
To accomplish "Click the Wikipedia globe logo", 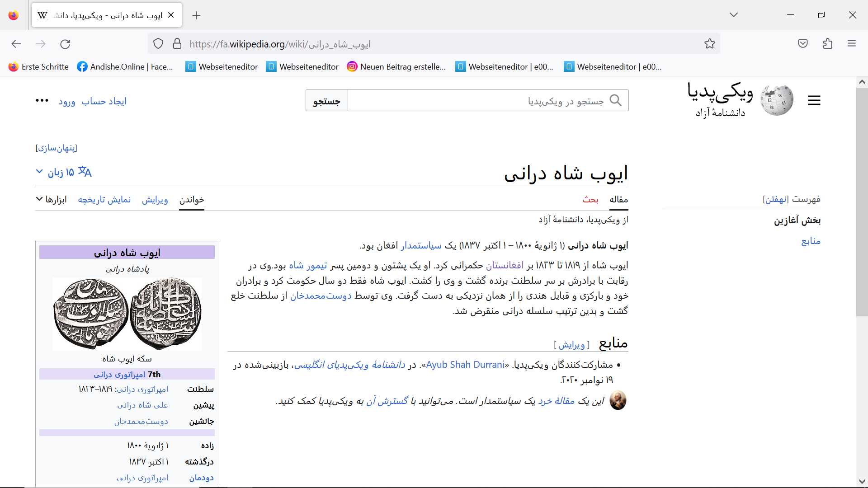I will pos(777,100).
